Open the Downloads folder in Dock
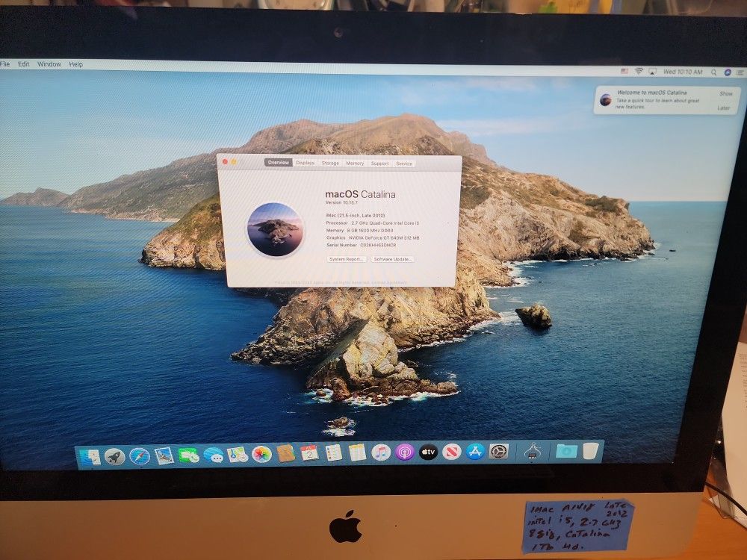Image resolution: width=747 pixels, height=560 pixels. 566,450
